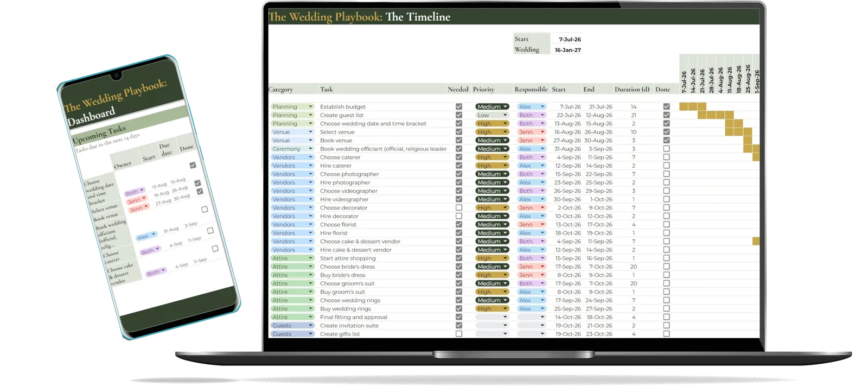The height and width of the screenshot is (386, 868).
Task: Click the 'Choose wedding rings' task cell
Action: [x=350, y=300]
